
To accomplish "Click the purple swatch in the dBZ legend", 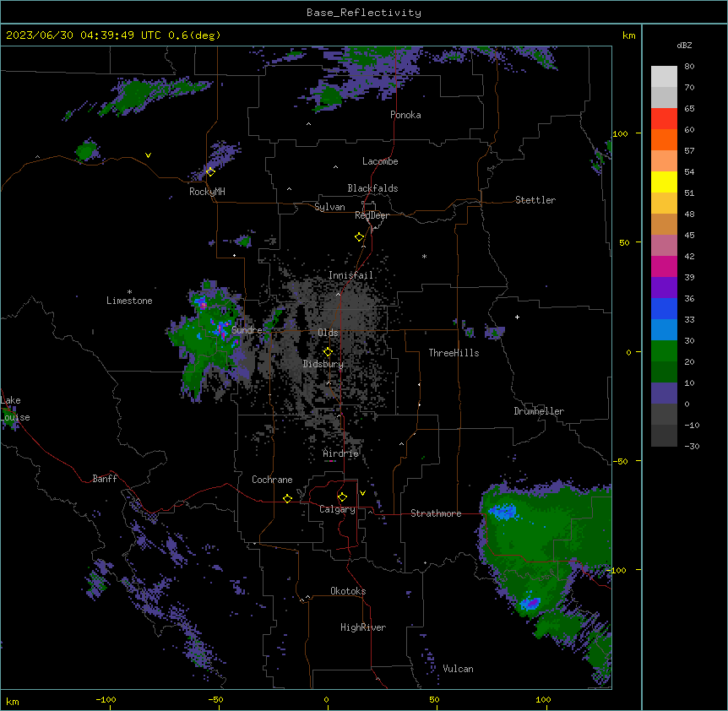I will point(664,288).
